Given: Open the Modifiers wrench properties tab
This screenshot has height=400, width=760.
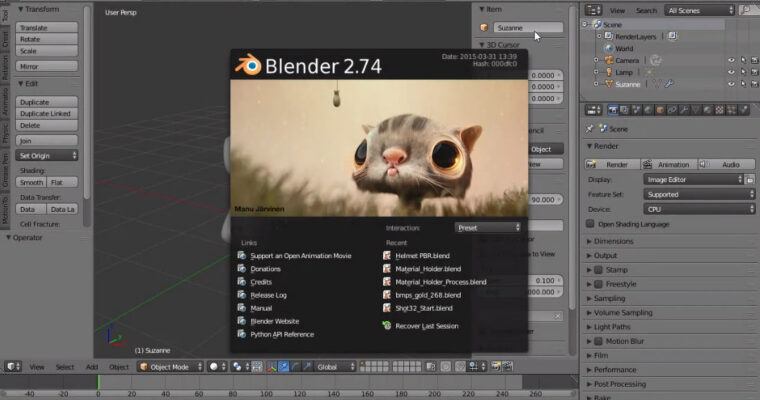Looking at the screenshot, I should (683, 110).
